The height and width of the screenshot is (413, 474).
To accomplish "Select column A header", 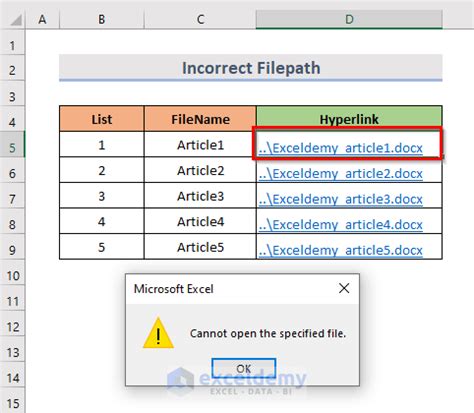I will (42, 19).
